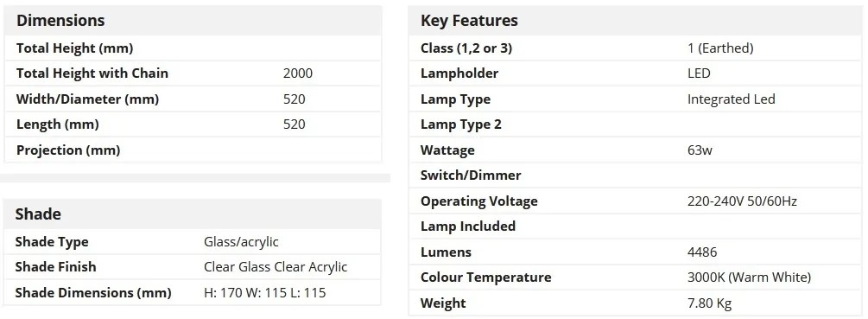Click the Lampholder LED value
This screenshot has height=319, width=868.
point(699,73)
